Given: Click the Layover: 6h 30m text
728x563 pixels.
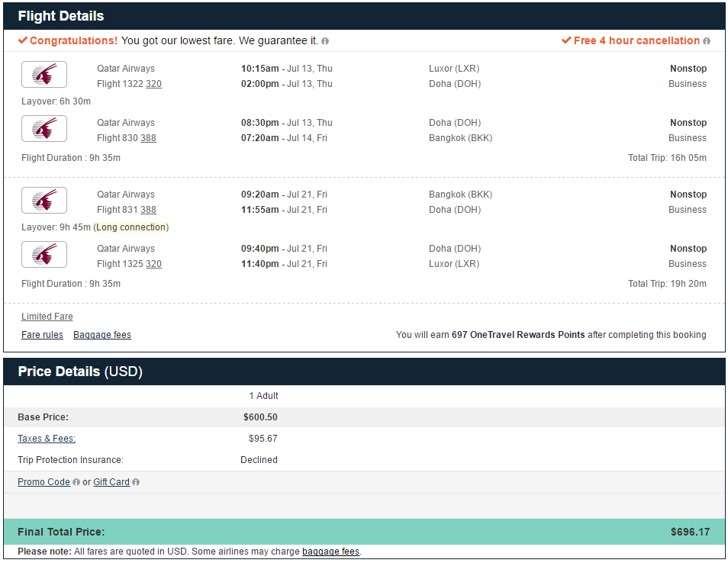Looking at the screenshot, I should coord(56,101).
